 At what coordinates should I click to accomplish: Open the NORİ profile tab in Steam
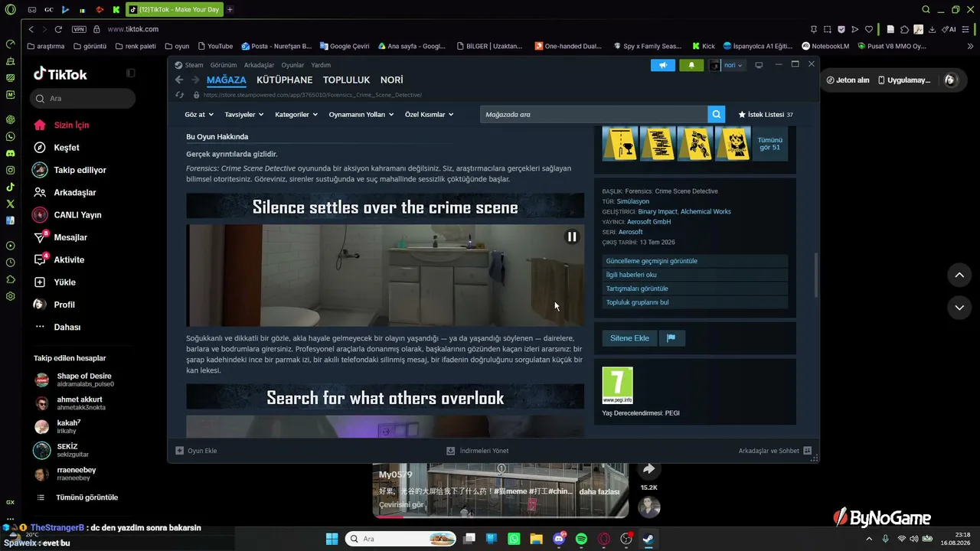pyautogui.click(x=391, y=80)
